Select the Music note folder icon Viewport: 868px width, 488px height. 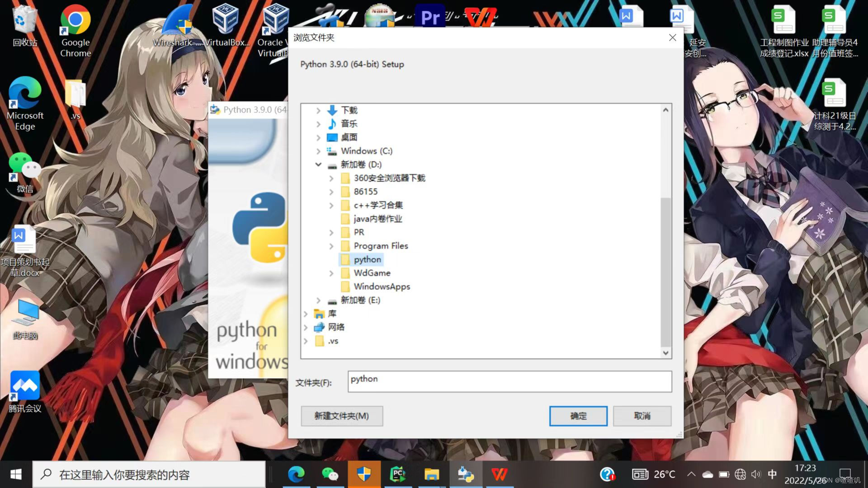click(x=332, y=124)
